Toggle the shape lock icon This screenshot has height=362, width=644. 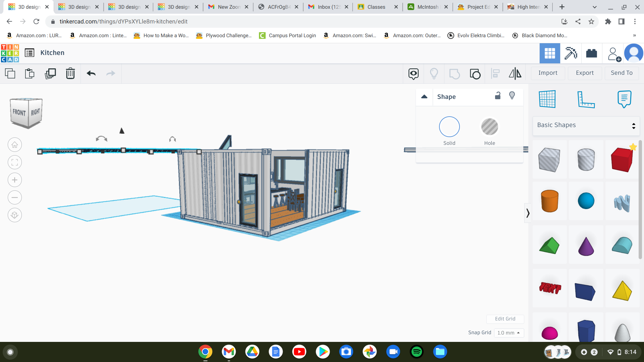pyautogui.click(x=498, y=96)
